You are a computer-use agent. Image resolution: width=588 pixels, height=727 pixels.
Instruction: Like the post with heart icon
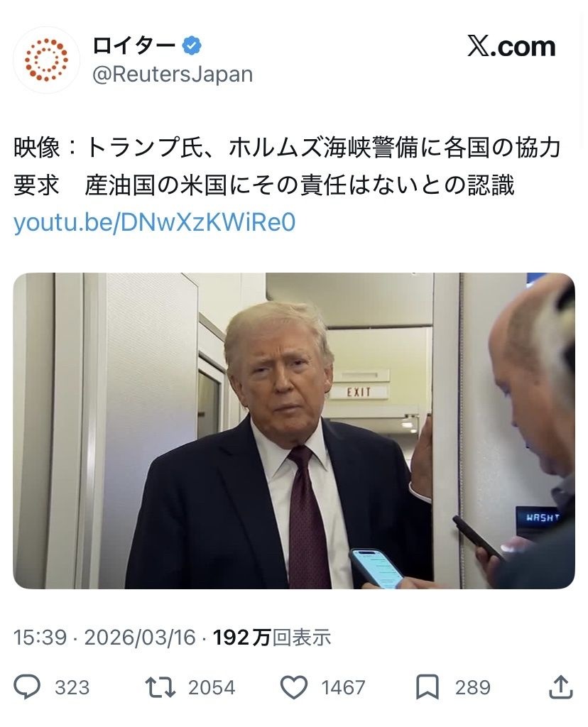295,687
